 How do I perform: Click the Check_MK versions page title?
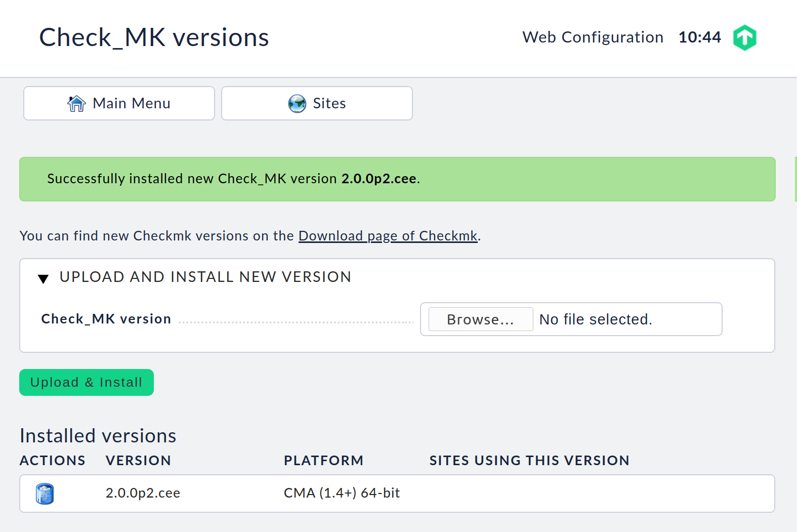coord(154,37)
